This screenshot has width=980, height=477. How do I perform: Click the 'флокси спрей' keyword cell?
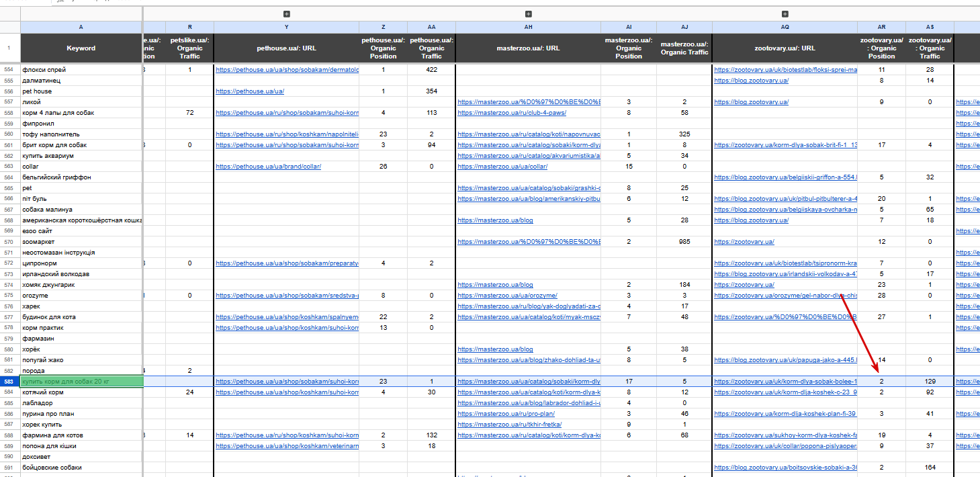[x=81, y=70]
